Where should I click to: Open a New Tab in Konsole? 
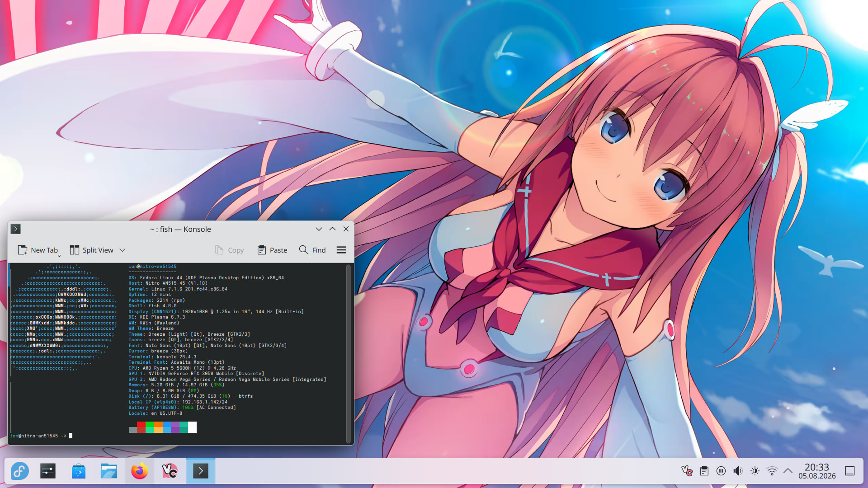click(38, 250)
